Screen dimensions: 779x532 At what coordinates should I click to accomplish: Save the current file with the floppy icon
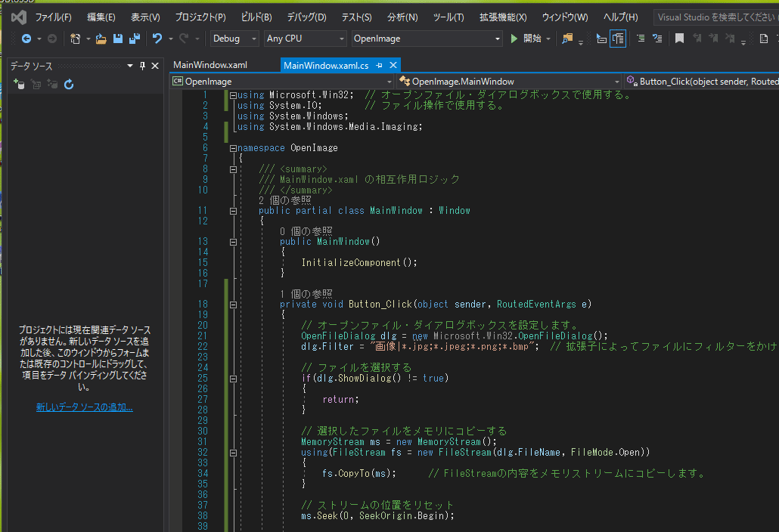[118, 39]
